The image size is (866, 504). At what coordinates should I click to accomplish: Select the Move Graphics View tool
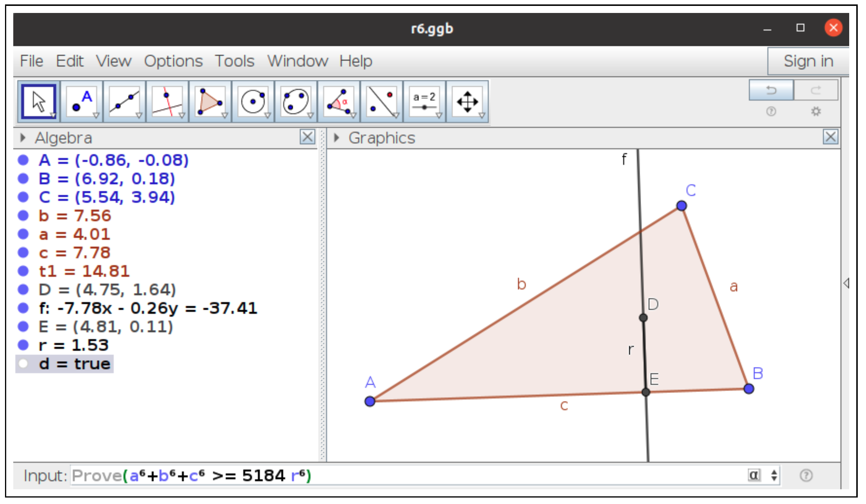click(467, 102)
